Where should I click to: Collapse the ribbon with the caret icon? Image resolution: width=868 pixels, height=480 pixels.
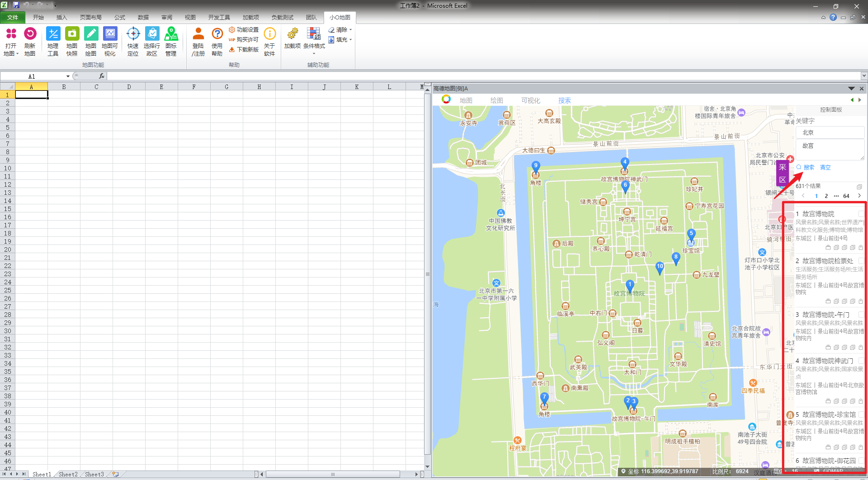pyautogui.click(x=823, y=18)
